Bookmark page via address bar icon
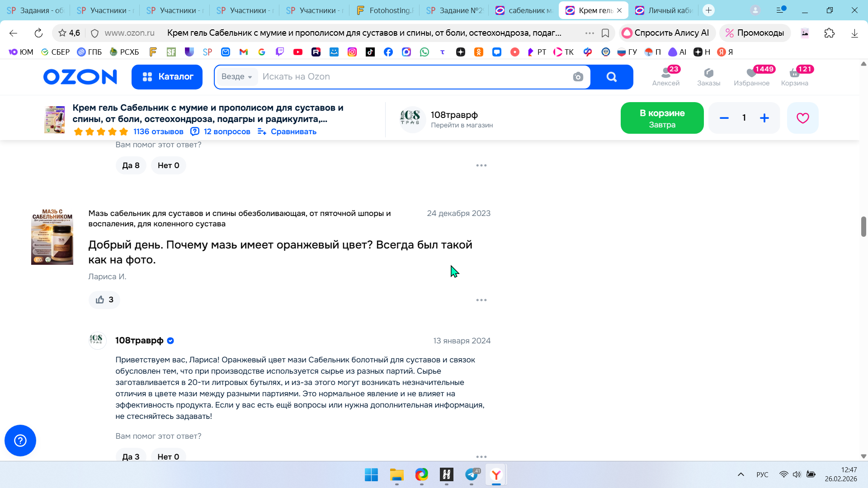This screenshot has width=868, height=488. coord(605,33)
